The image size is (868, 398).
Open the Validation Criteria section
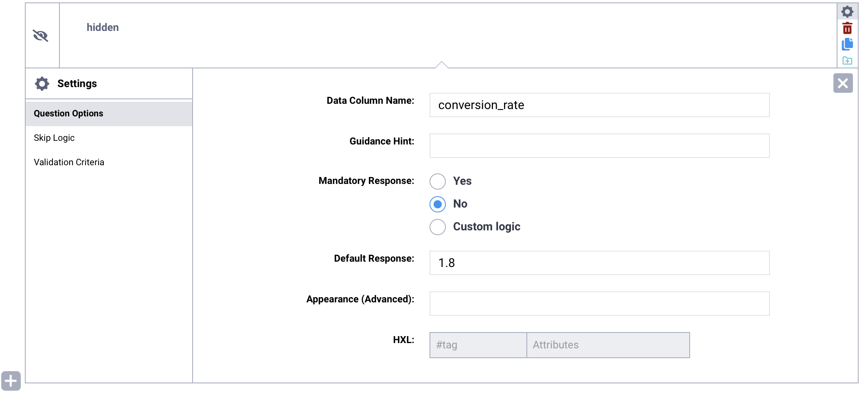(69, 162)
